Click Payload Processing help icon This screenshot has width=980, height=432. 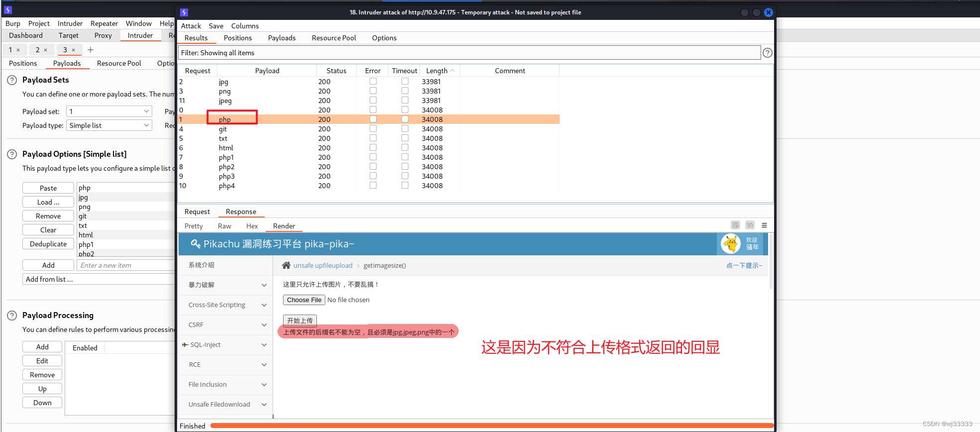pos(12,316)
